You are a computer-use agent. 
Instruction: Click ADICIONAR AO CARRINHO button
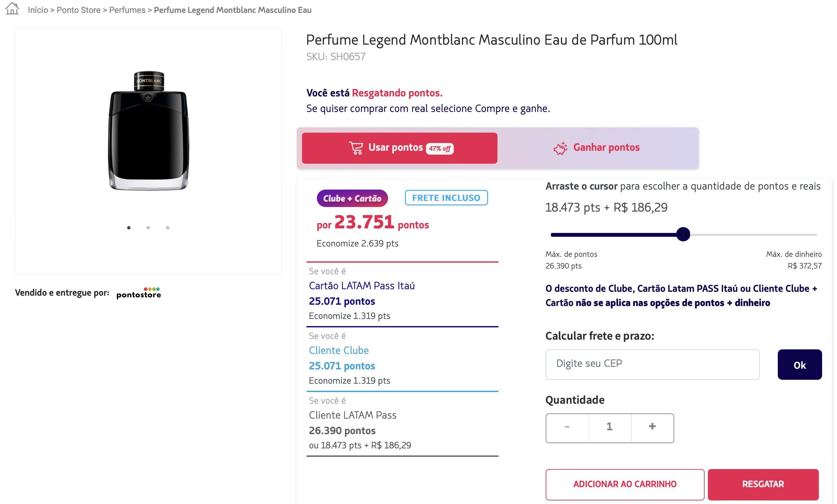625,484
